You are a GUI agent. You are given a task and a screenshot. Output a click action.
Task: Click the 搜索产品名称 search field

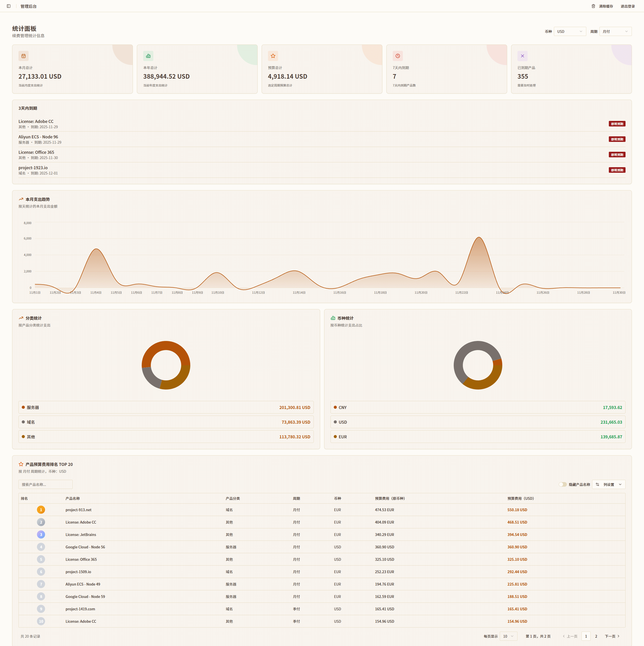[x=46, y=485]
